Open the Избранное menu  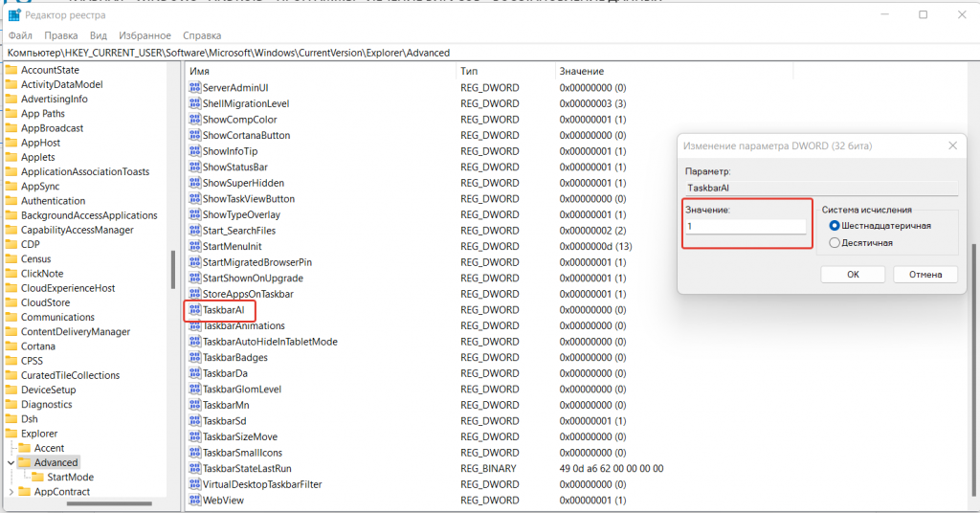click(138, 35)
